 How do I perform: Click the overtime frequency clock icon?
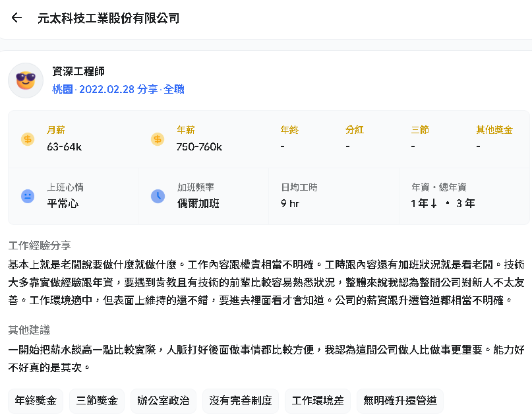158,197
